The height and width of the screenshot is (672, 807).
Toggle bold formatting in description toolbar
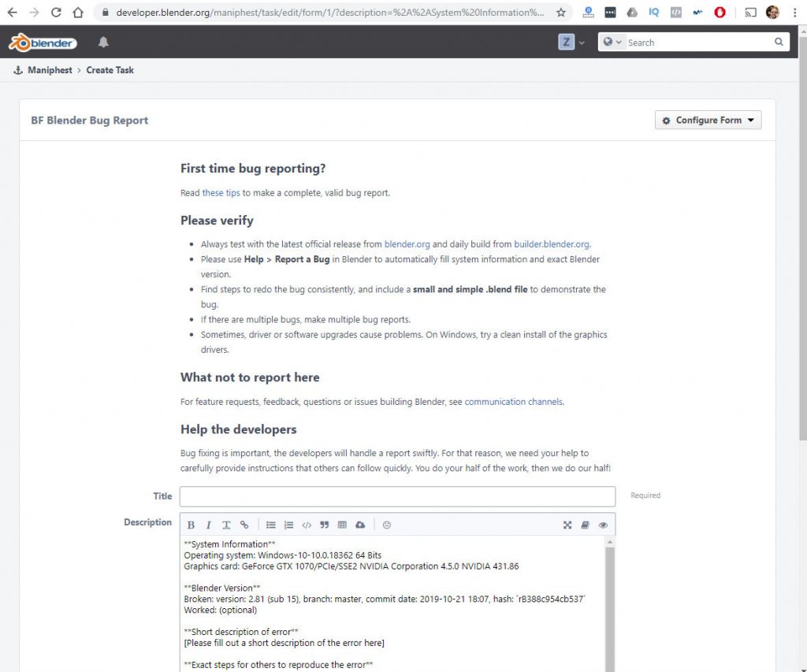coord(191,525)
